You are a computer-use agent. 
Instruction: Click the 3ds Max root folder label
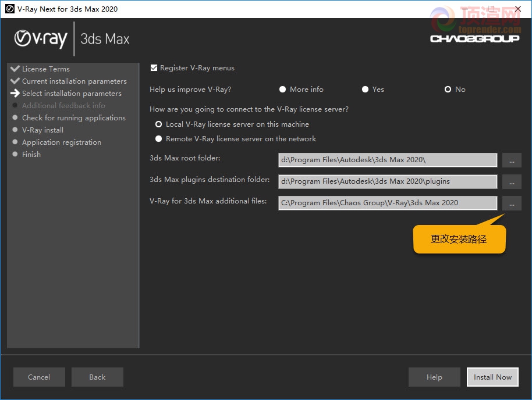pyautogui.click(x=185, y=158)
